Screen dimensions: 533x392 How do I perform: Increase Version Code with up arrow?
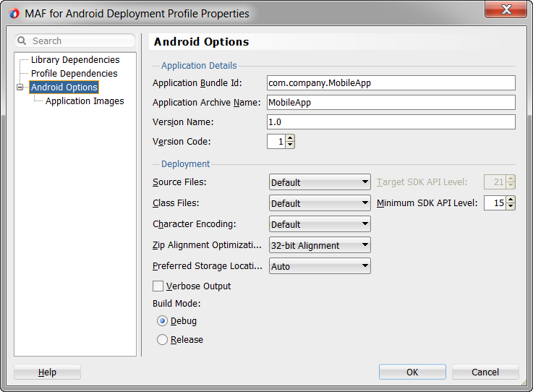[x=290, y=138]
